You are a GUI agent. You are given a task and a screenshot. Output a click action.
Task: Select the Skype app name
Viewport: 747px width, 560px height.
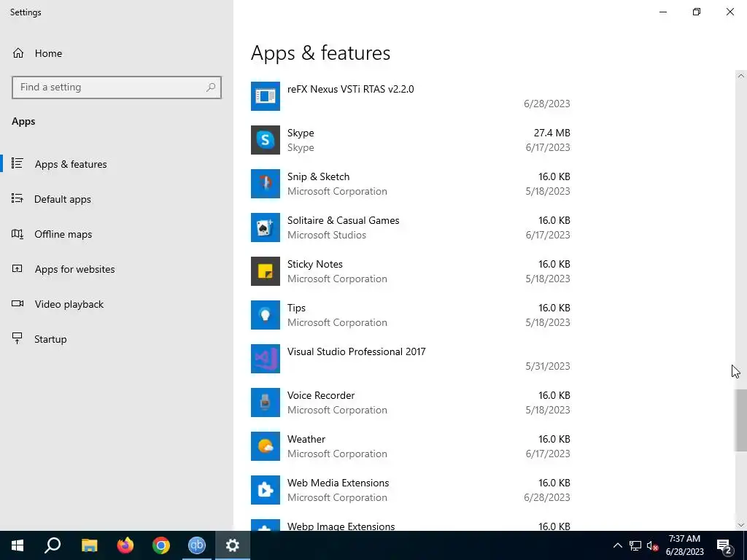coord(301,133)
